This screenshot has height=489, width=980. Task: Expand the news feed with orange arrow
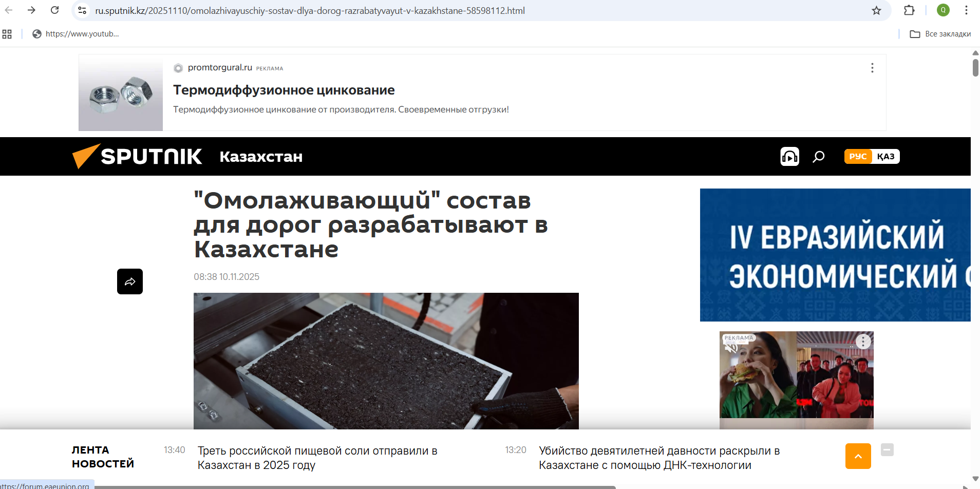(858, 456)
